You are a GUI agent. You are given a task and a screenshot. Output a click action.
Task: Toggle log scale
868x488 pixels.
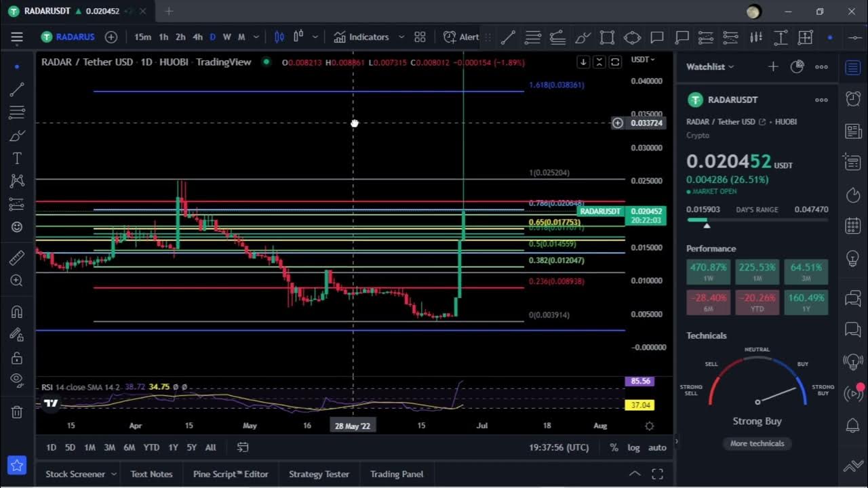click(x=633, y=447)
